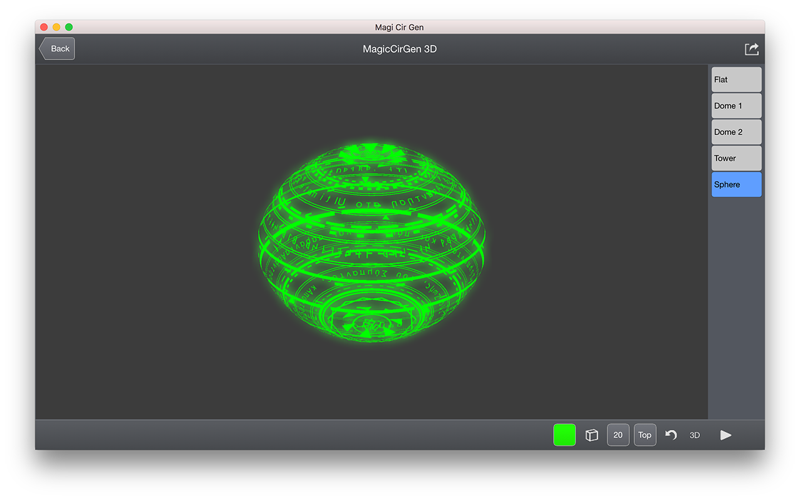Reset rotation with the curved arrow icon
The height and width of the screenshot is (500, 800).
[x=671, y=435]
